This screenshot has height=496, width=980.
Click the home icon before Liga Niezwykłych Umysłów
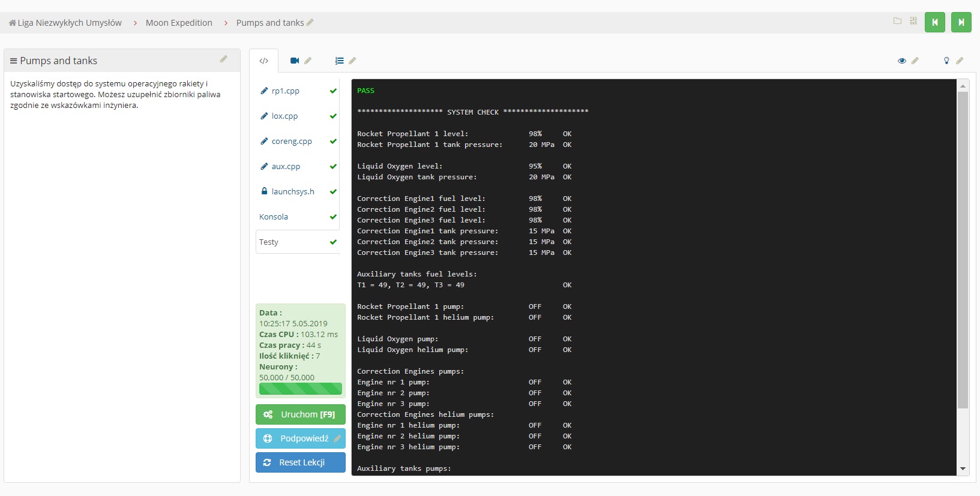(x=12, y=23)
